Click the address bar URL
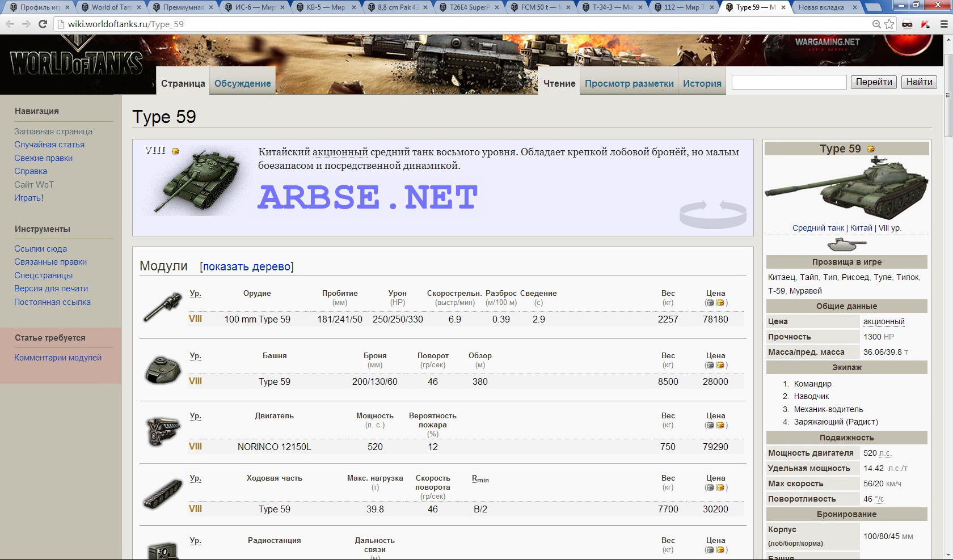Screen dimensions: 953x560 [126, 24]
